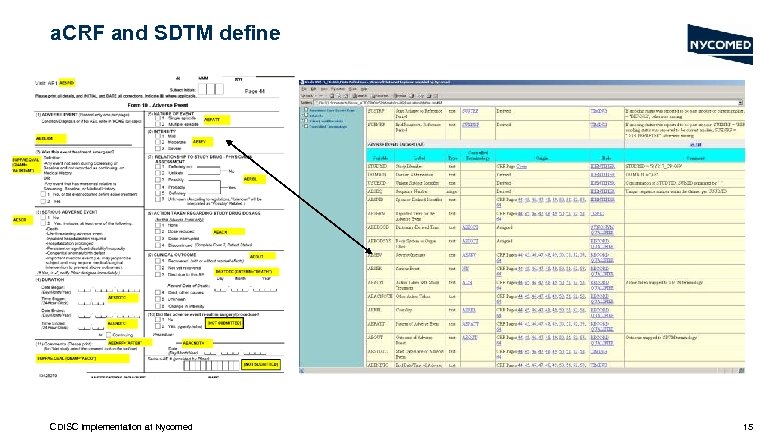
Task: Check the Single episode checkbox
Action: pyautogui.click(x=158, y=119)
